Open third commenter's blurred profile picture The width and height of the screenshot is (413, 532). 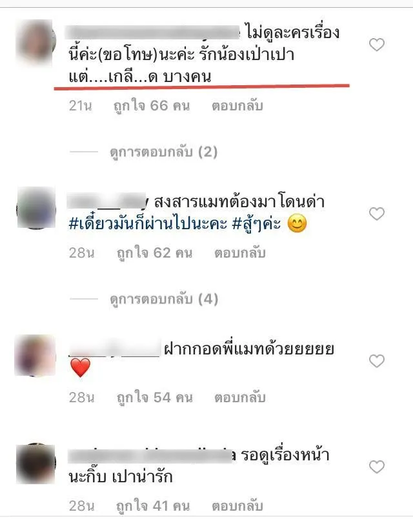[35, 355]
